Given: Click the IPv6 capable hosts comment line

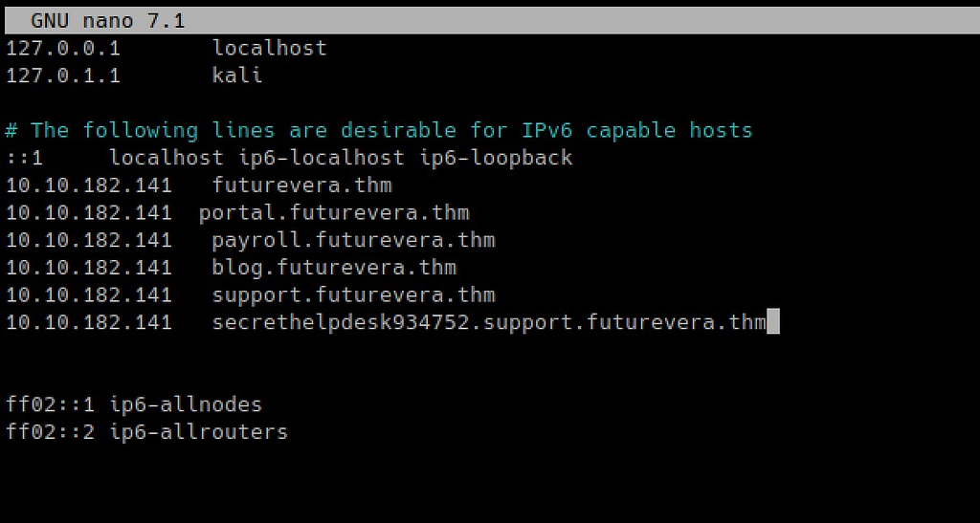Looking at the screenshot, I should point(379,130).
